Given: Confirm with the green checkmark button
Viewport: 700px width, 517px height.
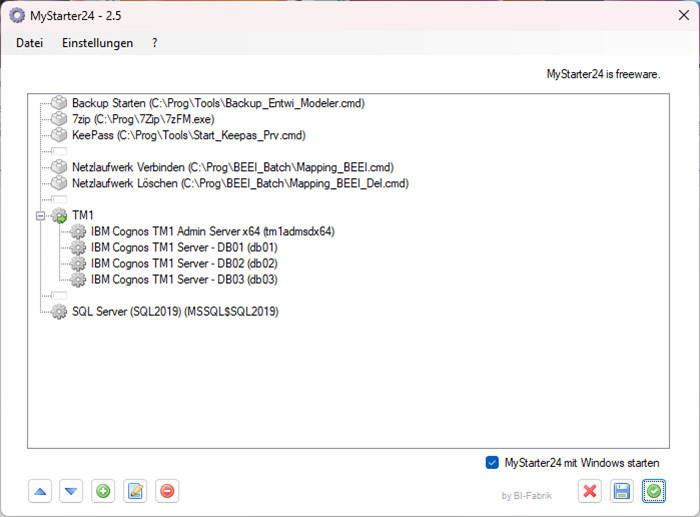Looking at the screenshot, I should click(x=654, y=491).
